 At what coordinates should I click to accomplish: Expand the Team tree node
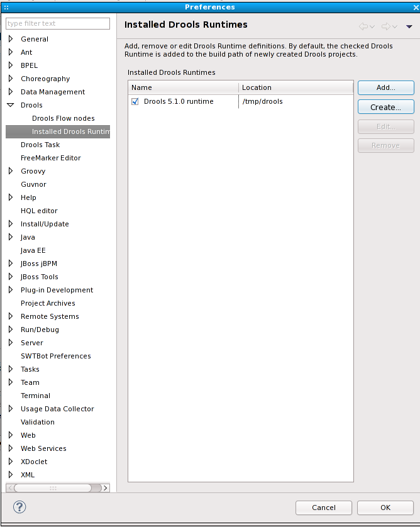click(11, 382)
